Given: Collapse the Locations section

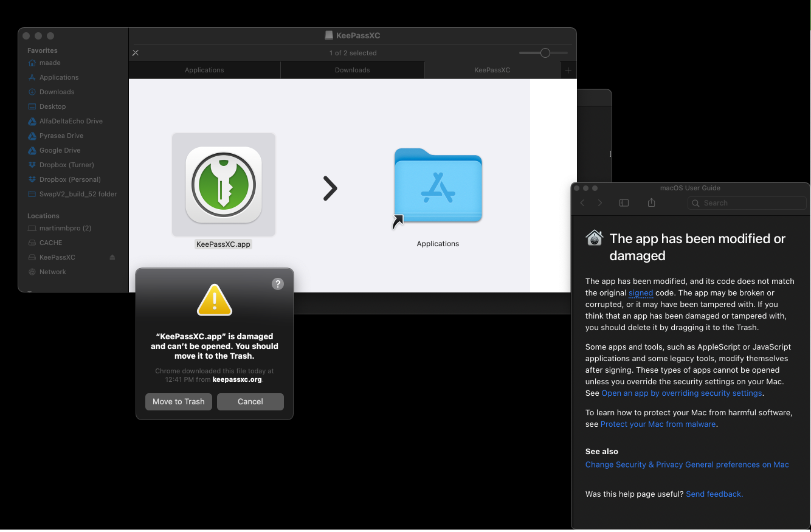Looking at the screenshot, I should (x=43, y=216).
